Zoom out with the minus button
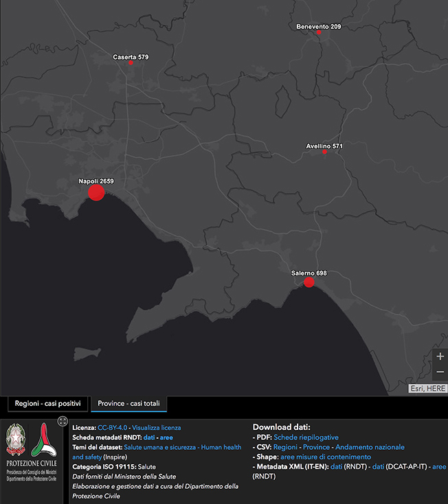 [x=440, y=372]
